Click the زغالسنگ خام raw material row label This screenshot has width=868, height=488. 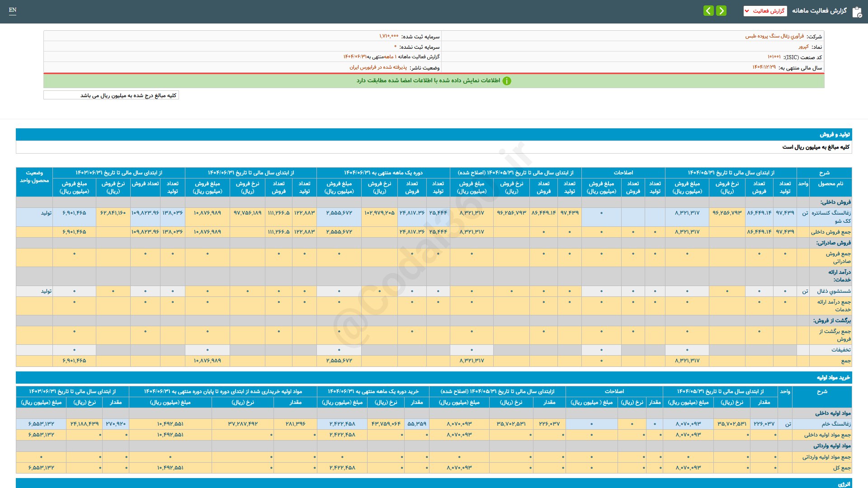coord(836,424)
